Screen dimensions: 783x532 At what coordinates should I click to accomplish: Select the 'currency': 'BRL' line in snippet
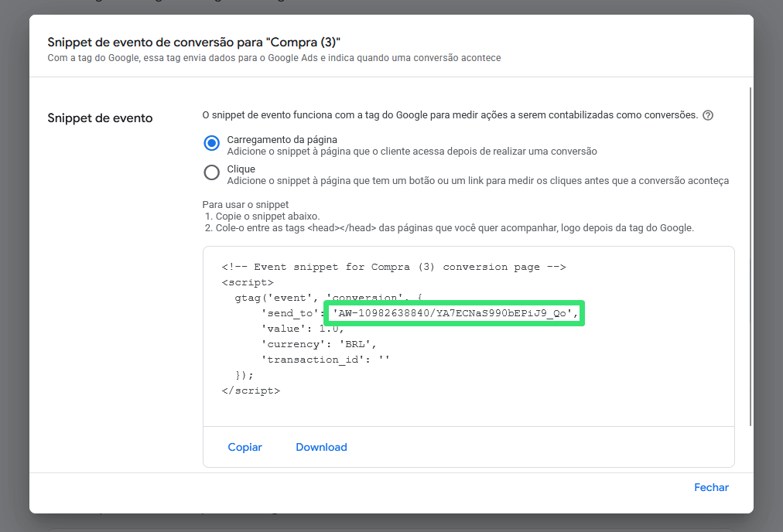click(321, 343)
